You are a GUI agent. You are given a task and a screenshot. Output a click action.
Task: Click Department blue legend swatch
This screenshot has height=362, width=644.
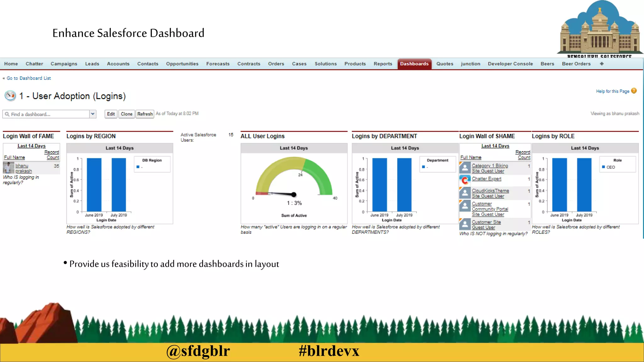(x=423, y=167)
